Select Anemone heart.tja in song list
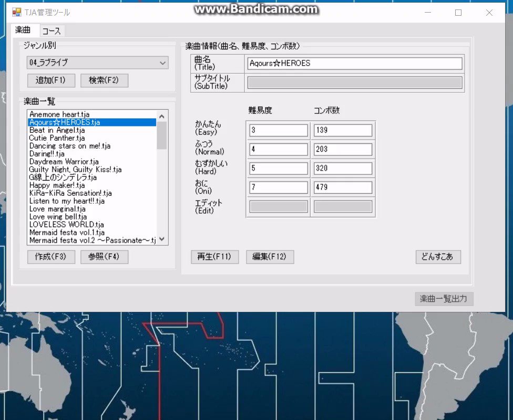Image resolution: width=513 pixels, height=420 pixels. tap(92, 114)
